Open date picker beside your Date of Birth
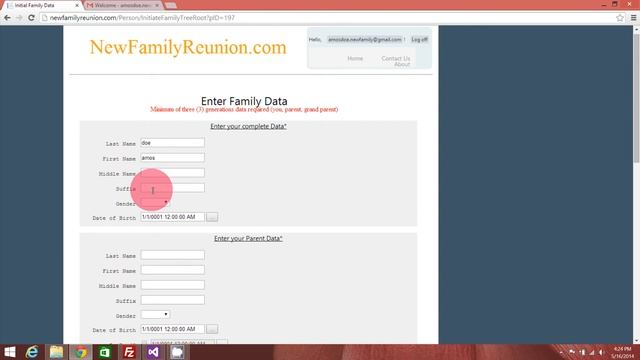This screenshot has height=360, width=640. coord(212,217)
